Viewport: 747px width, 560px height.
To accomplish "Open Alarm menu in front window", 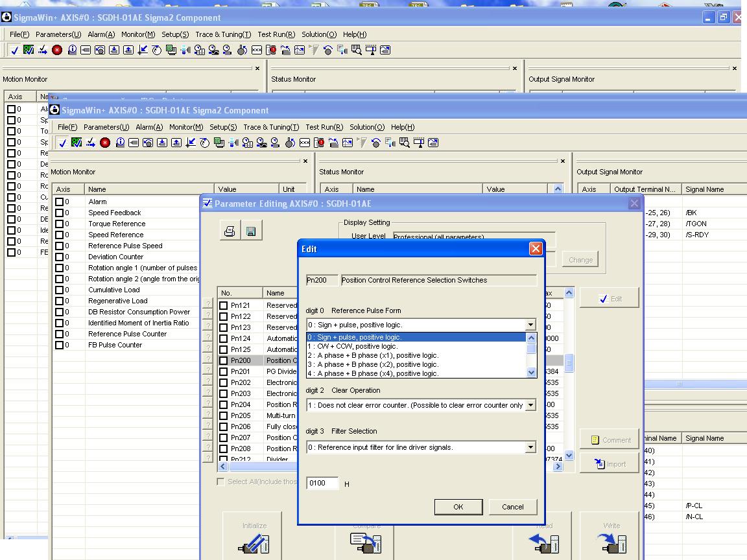I will 149,127.
